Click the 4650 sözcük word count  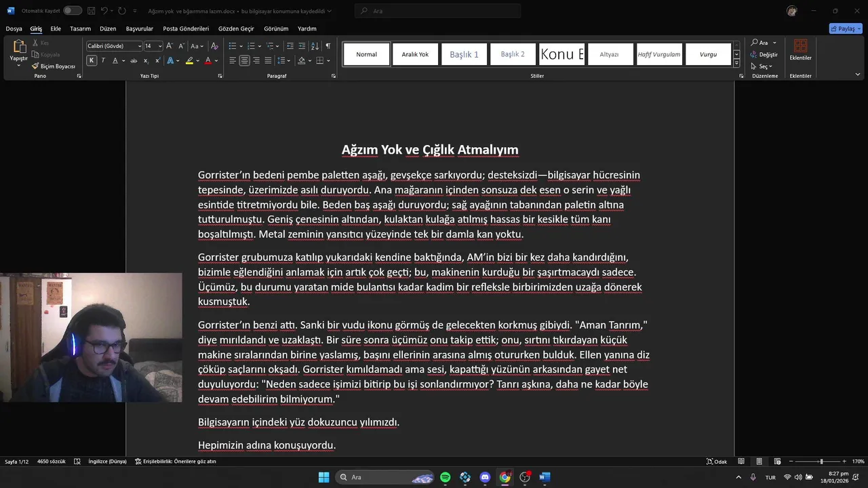(52, 462)
